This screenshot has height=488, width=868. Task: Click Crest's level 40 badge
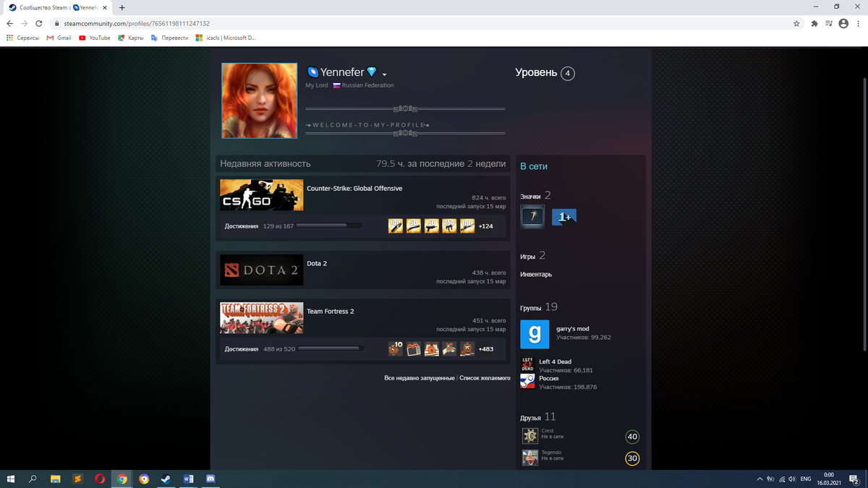click(632, 437)
